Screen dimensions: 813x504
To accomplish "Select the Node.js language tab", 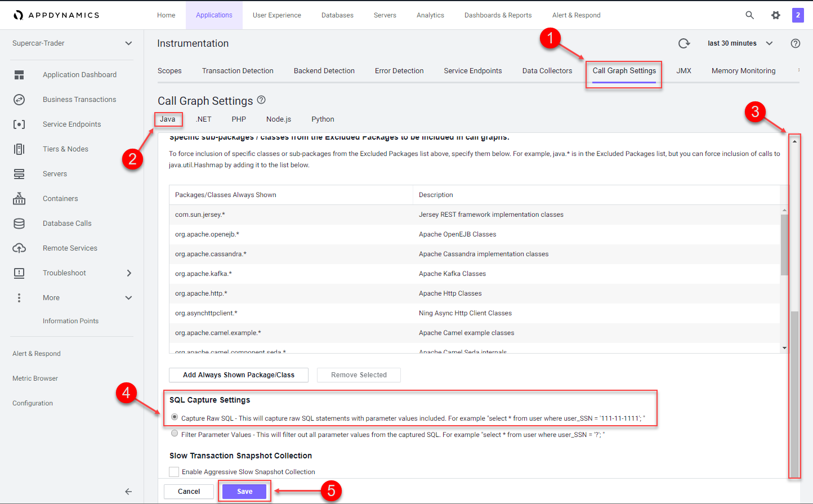I will point(279,119).
